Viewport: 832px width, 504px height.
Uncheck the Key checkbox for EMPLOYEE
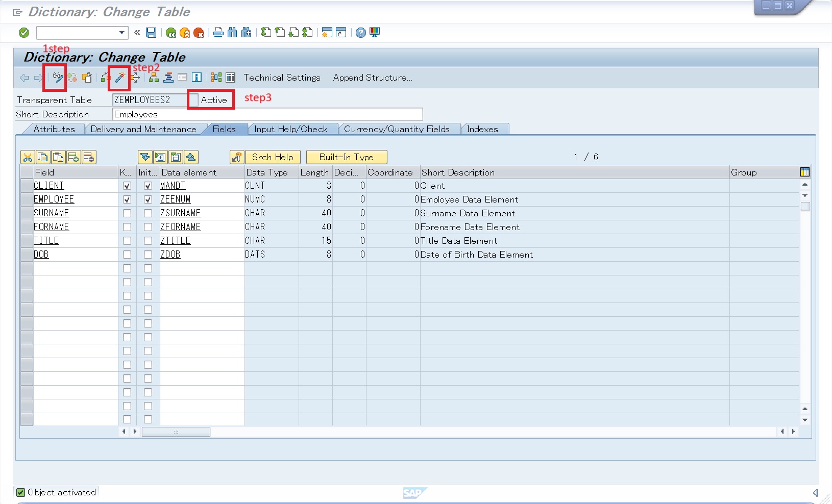pos(127,199)
